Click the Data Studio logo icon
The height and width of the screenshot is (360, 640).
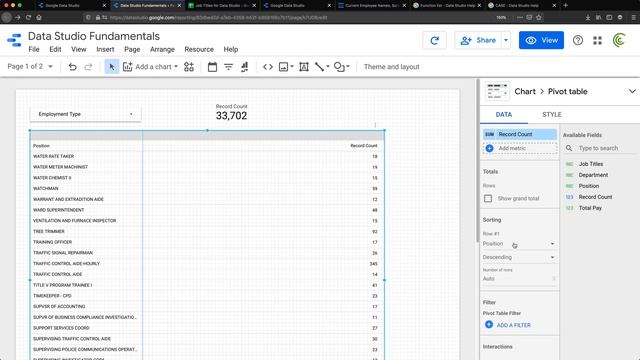tap(14, 40)
